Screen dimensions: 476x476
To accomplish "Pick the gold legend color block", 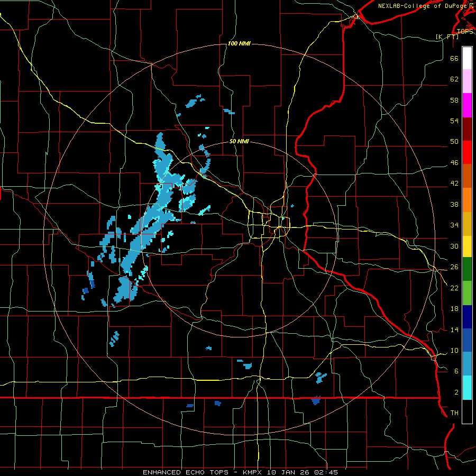I will pyautogui.click(x=467, y=224).
